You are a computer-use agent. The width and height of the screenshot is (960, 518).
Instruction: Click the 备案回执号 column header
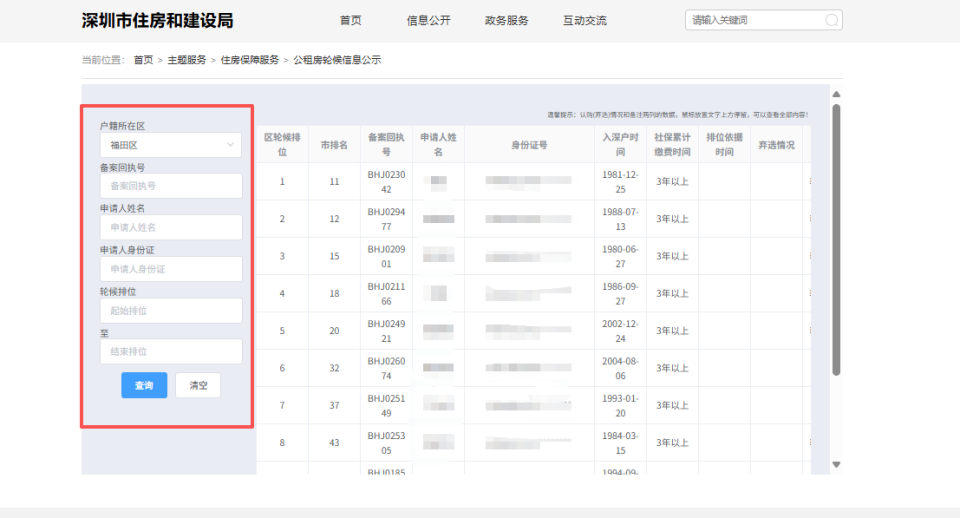click(386, 145)
